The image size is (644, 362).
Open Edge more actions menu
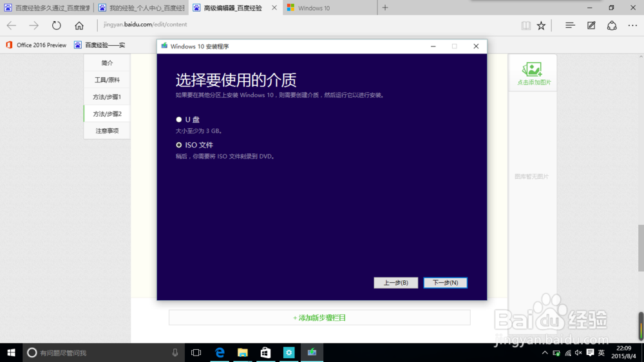(x=632, y=26)
